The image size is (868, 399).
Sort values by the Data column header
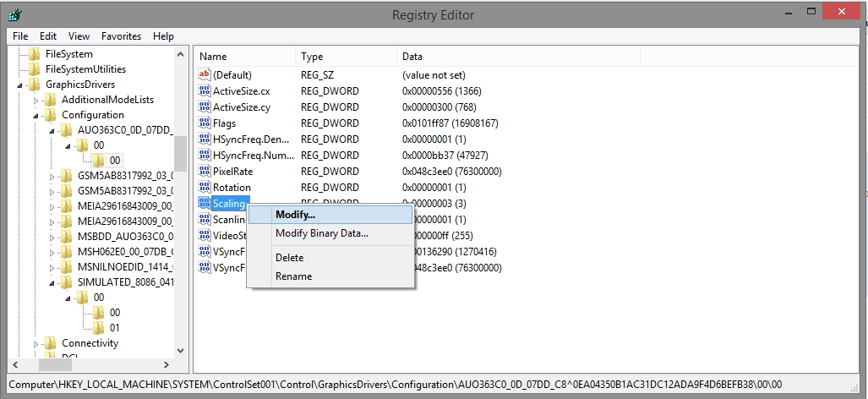click(x=519, y=57)
